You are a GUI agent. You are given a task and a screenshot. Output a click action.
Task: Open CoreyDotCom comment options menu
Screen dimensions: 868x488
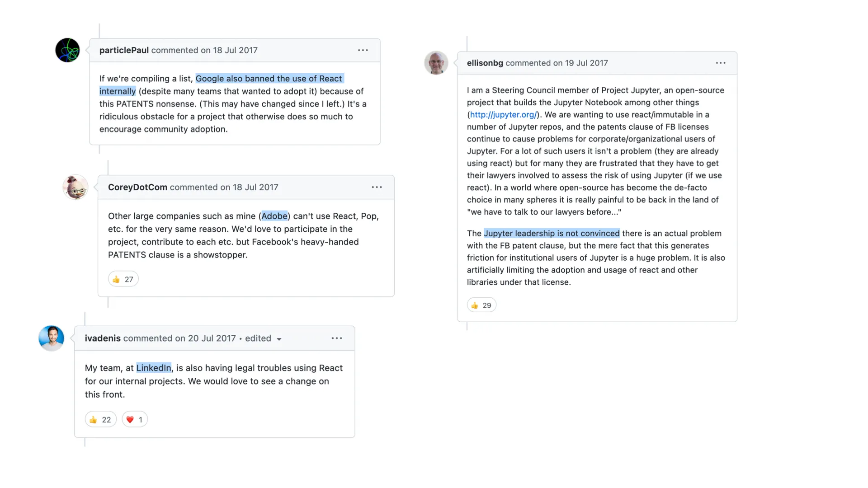coord(377,187)
